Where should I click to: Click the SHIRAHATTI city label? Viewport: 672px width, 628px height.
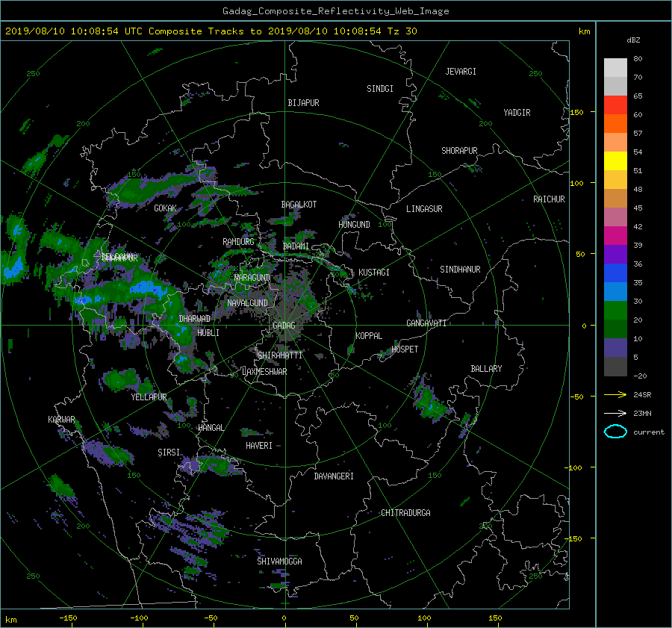click(280, 355)
